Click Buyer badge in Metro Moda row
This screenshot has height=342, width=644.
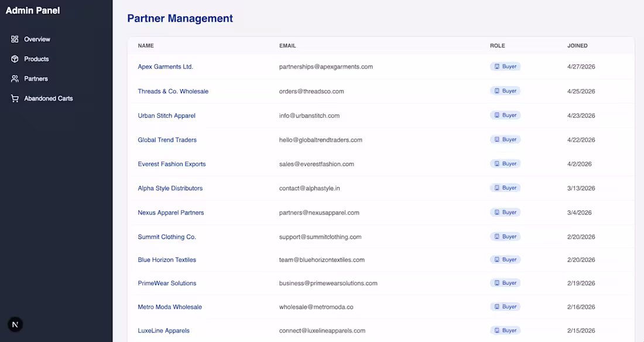505,307
